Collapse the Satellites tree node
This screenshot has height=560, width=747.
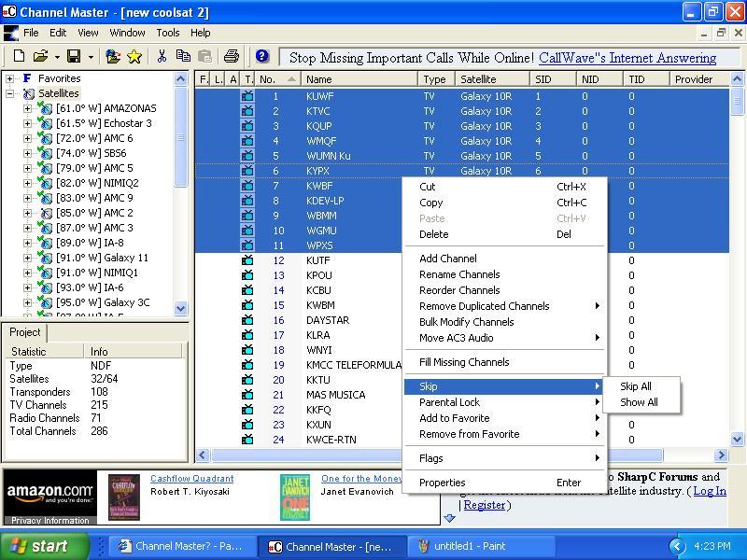9,93
